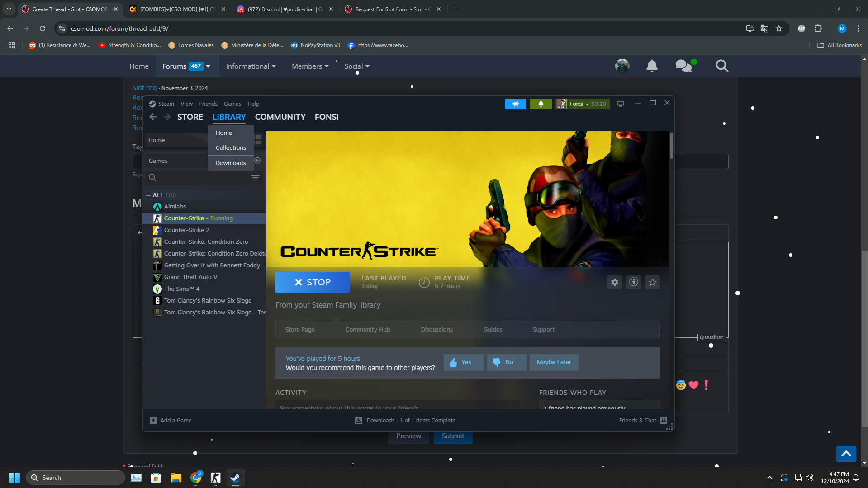Click Maybe Later button
Image resolution: width=868 pixels, height=488 pixels.
click(554, 362)
